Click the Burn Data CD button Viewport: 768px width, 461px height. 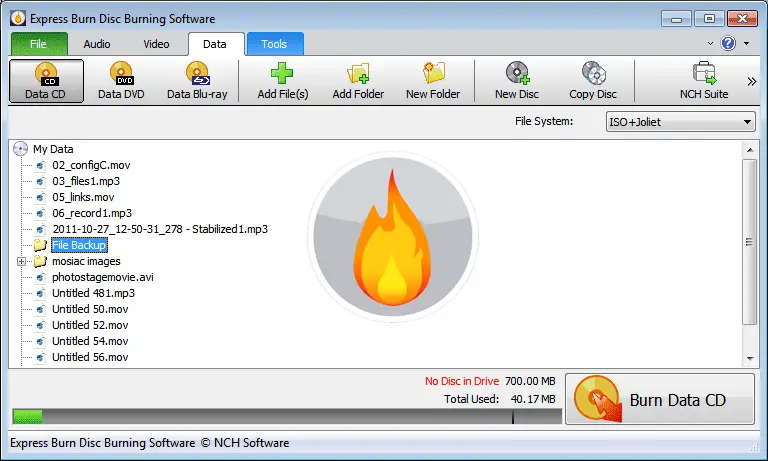[660, 399]
